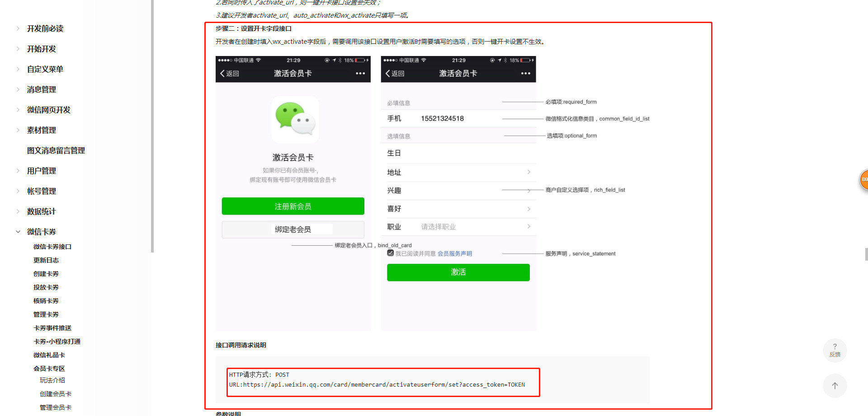Expand the 消息管理 section arrow

click(x=18, y=89)
